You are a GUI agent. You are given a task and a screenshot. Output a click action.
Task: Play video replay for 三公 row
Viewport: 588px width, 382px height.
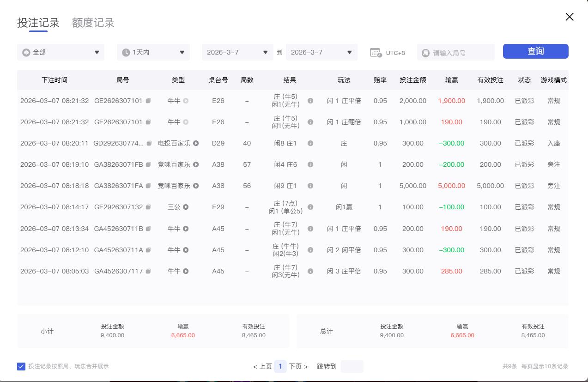(x=186, y=207)
